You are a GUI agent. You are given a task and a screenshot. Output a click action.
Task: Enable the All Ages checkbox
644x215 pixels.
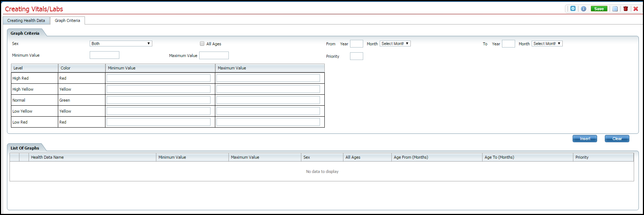pos(202,44)
